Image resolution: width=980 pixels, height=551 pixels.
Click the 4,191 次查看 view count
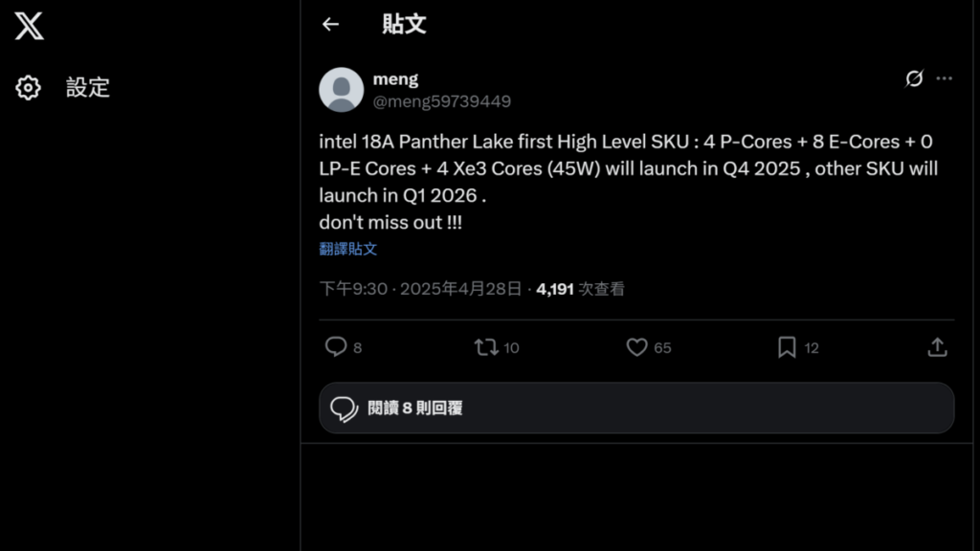(581, 289)
